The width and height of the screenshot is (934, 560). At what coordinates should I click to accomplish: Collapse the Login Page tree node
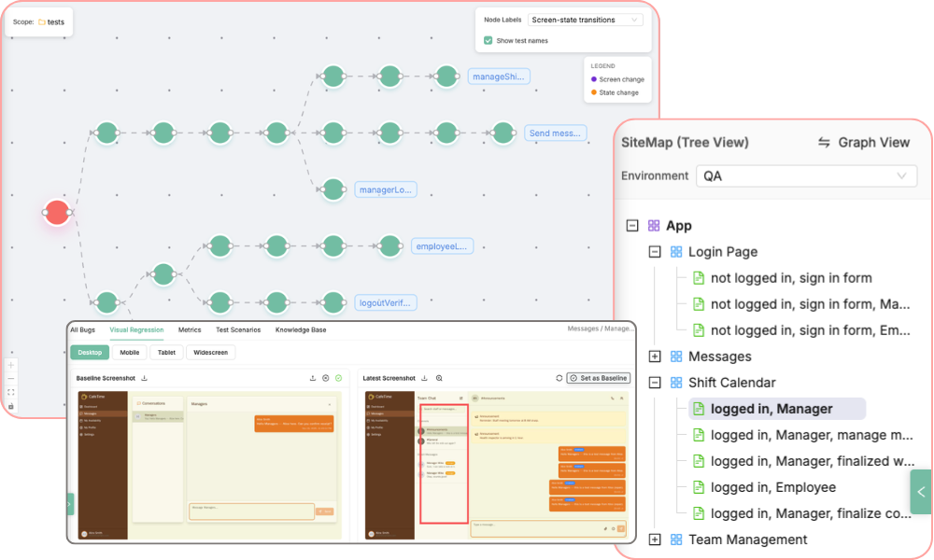655,252
